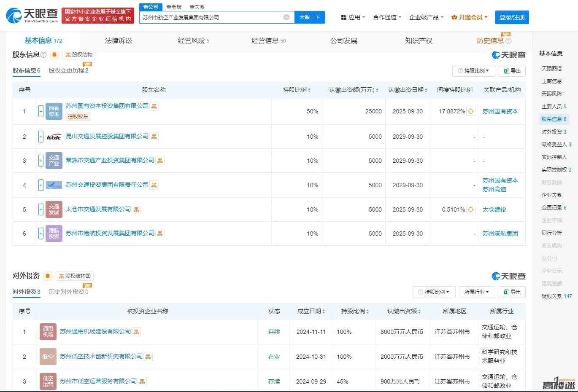Click the indirect holding path icon beside 17.8872%

pos(471,111)
